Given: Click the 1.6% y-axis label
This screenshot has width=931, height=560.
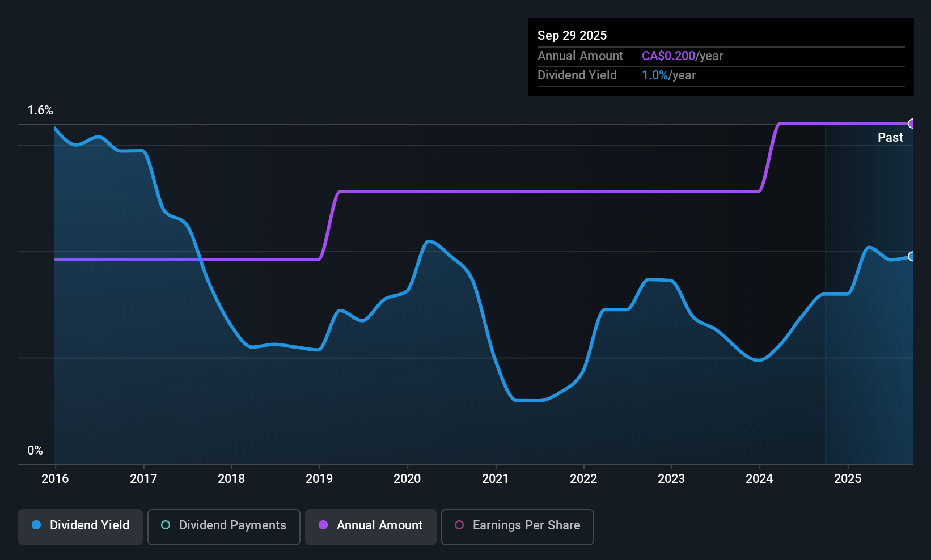Looking at the screenshot, I should tap(40, 111).
